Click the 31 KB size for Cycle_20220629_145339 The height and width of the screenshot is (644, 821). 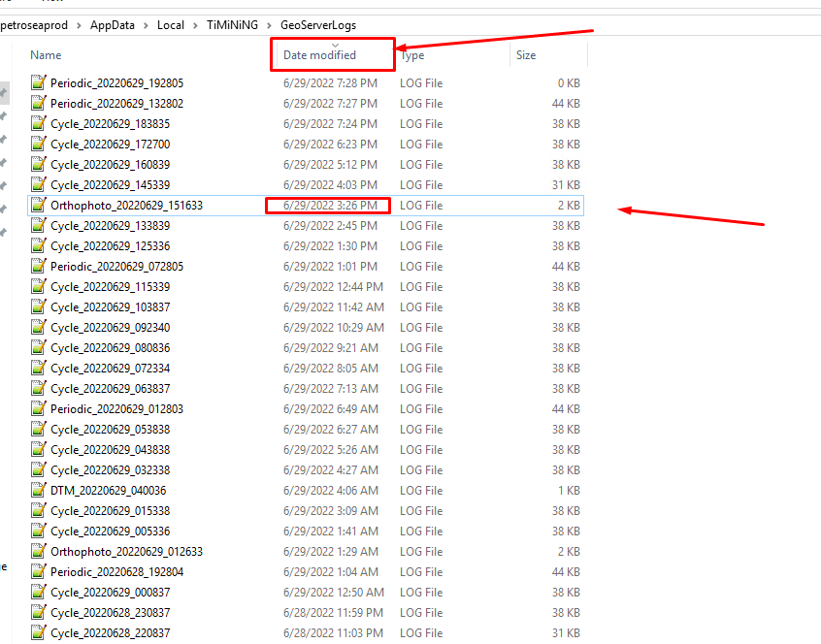(x=566, y=185)
